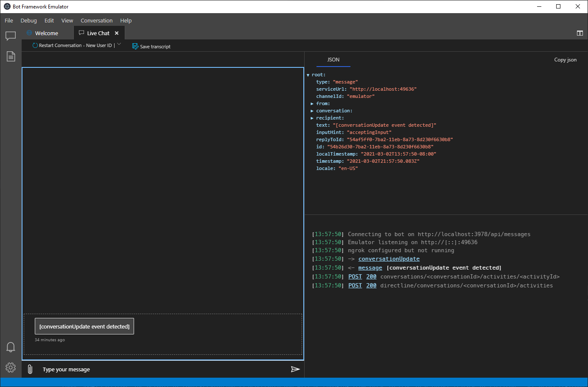
Task: Click the send message arrow icon
Action: (295, 369)
